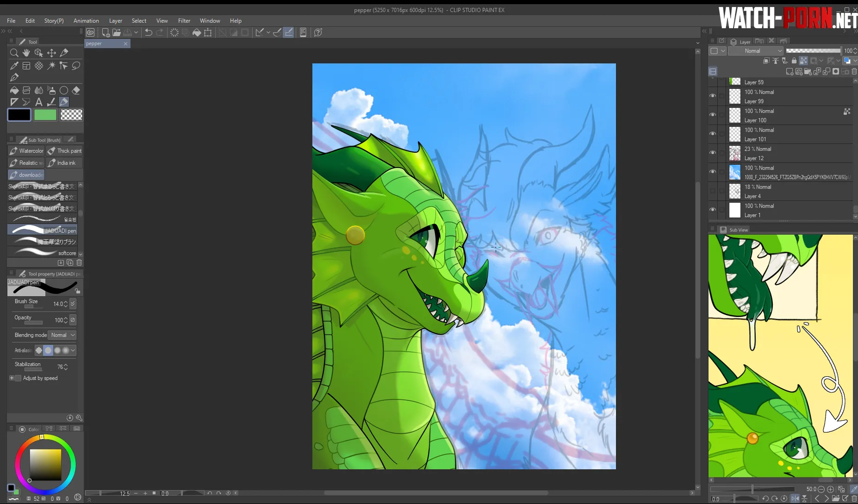Select the transparent color swatch
The image size is (858, 504).
click(71, 115)
